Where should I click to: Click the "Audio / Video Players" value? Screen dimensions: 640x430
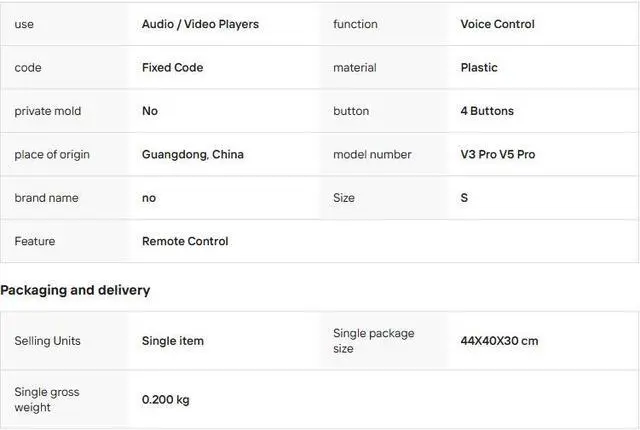tap(200, 24)
